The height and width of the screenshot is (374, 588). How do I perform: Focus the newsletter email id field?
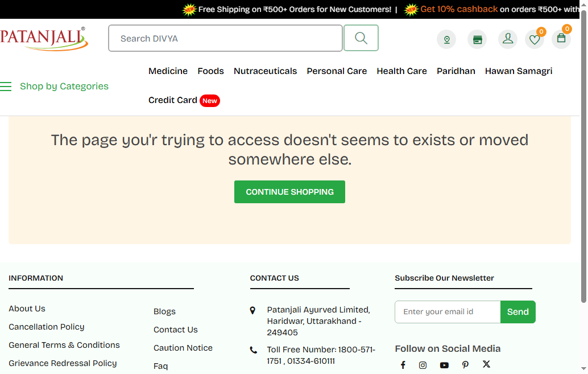coord(448,312)
